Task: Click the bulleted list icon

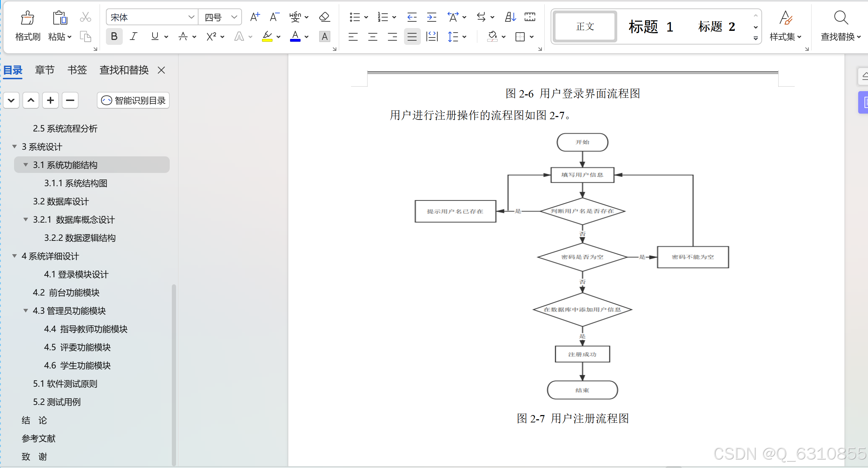Action: (355, 17)
